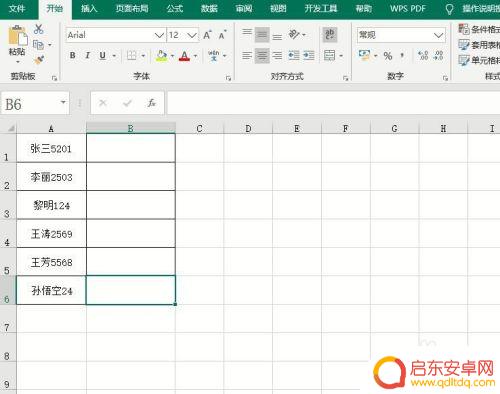Open Clipboard group dialog launcher
The width and height of the screenshot is (500, 394).
coord(54,78)
